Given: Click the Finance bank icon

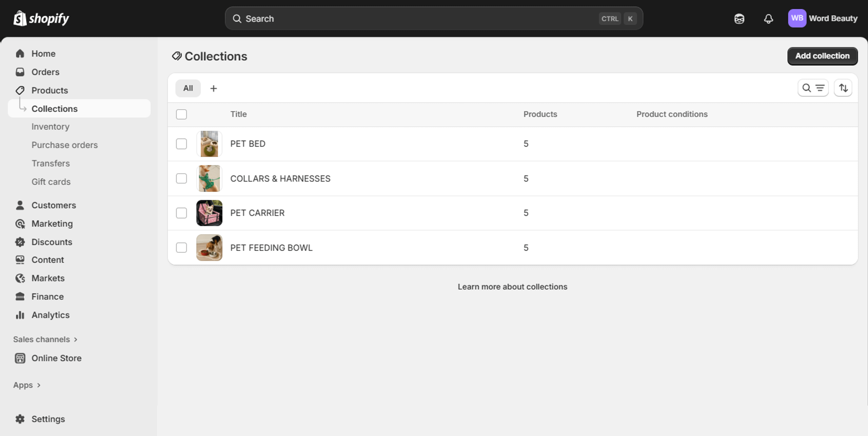Looking at the screenshot, I should [x=20, y=296].
